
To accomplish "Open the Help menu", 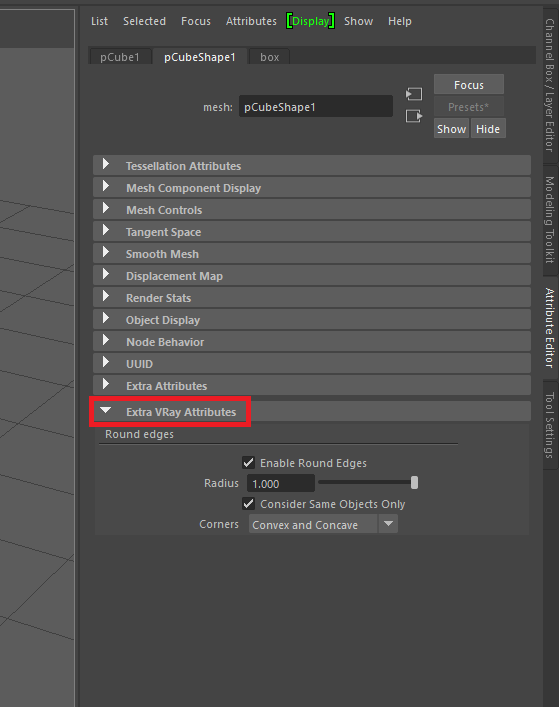I will pos(399,21).
